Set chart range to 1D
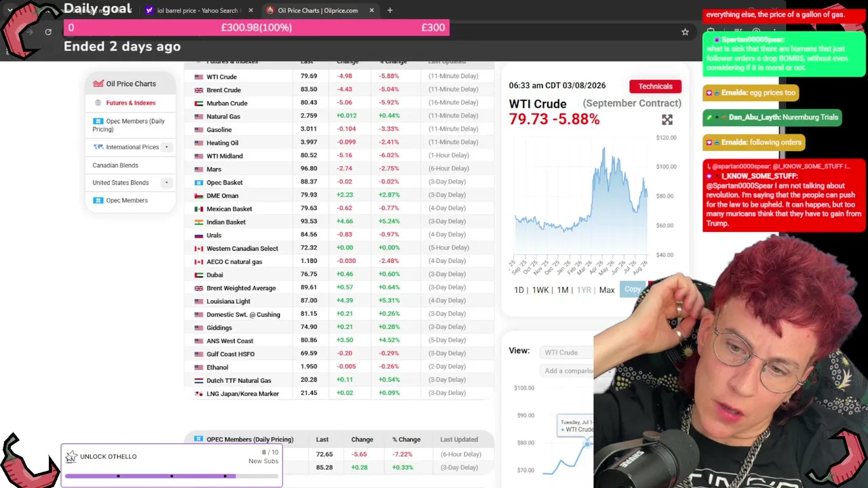Screen dimensions: 868x488 click(519, 290)
